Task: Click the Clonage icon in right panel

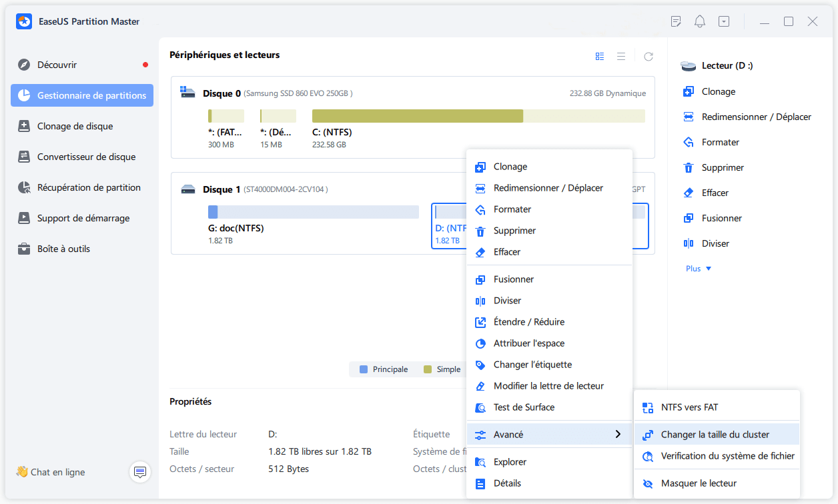Action: [689, 91]
